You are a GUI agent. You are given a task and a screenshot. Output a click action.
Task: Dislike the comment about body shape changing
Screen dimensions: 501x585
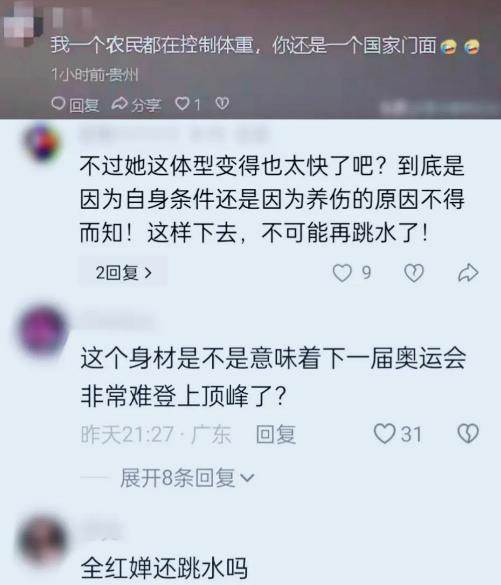tap(414, 273)
